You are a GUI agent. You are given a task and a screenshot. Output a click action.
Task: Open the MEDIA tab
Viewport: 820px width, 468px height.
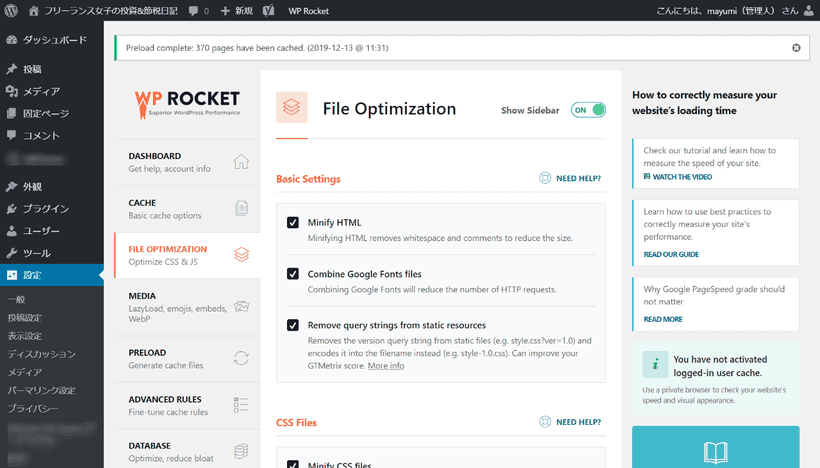coord(187,307)
